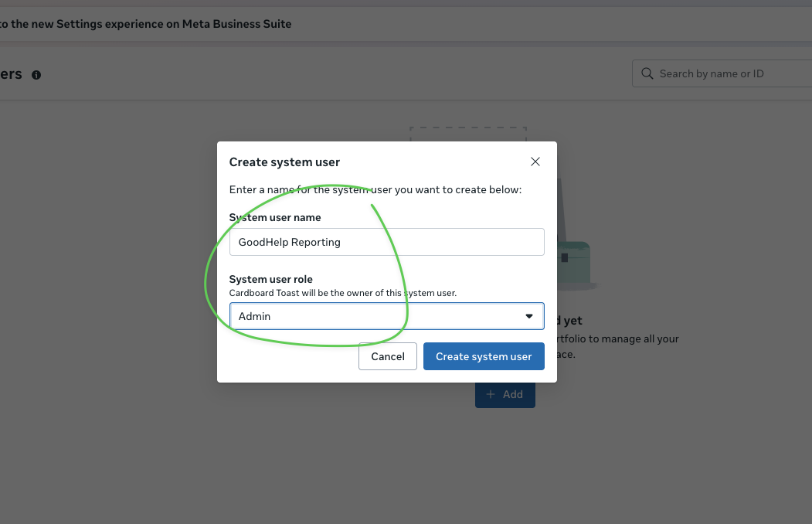This screenshot has width=812, height=524.
Task: Click the new Settings experience banner text
Action: click(147, 24)
